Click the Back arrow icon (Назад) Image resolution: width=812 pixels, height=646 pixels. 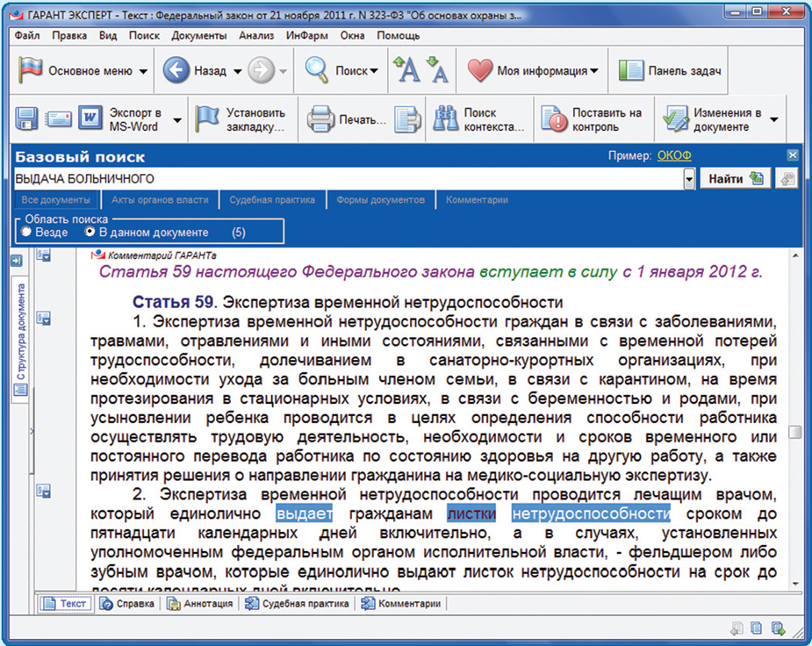176,71
